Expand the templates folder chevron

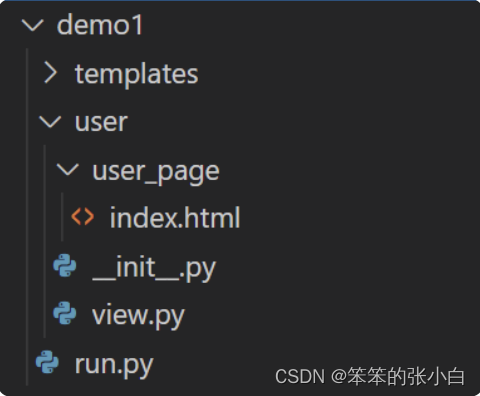(x=50, y=73)
